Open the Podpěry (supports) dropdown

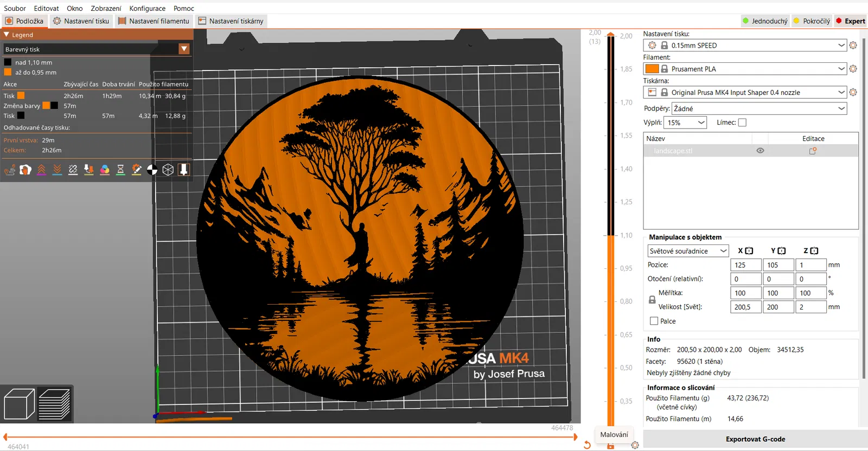point(759,108)
